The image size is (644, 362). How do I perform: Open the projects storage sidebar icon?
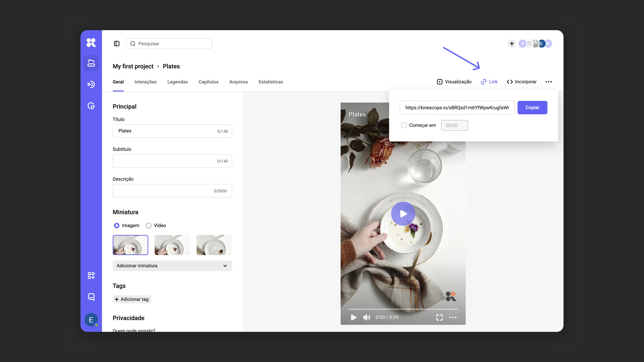(x=91, y=63)
